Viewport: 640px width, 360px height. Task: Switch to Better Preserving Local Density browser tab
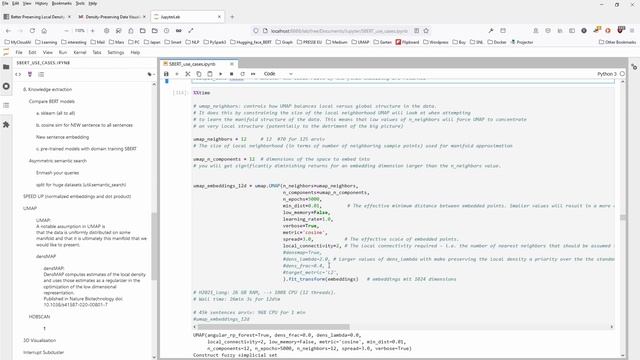pyautogui.click(x=37, y=17)
